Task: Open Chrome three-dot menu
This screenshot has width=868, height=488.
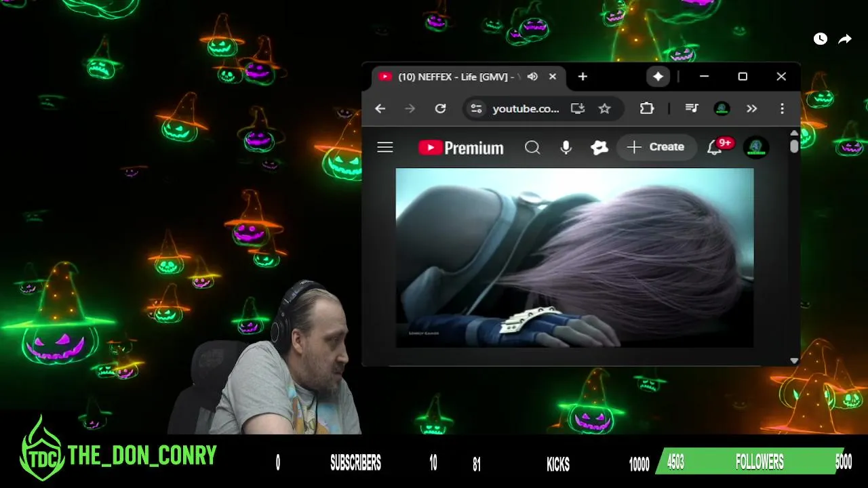Action: click(782, 108)
